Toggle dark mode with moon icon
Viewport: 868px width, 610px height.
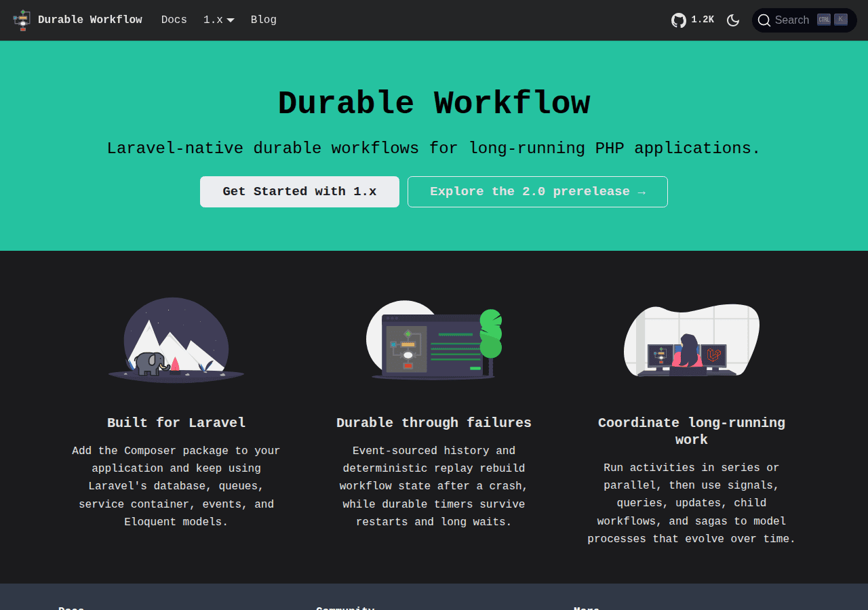733,20
